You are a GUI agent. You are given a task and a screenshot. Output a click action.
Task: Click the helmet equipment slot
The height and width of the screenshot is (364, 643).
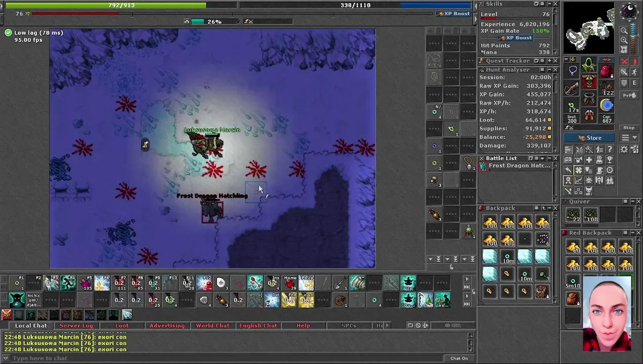pyautogui.click(x=589, y=64)
